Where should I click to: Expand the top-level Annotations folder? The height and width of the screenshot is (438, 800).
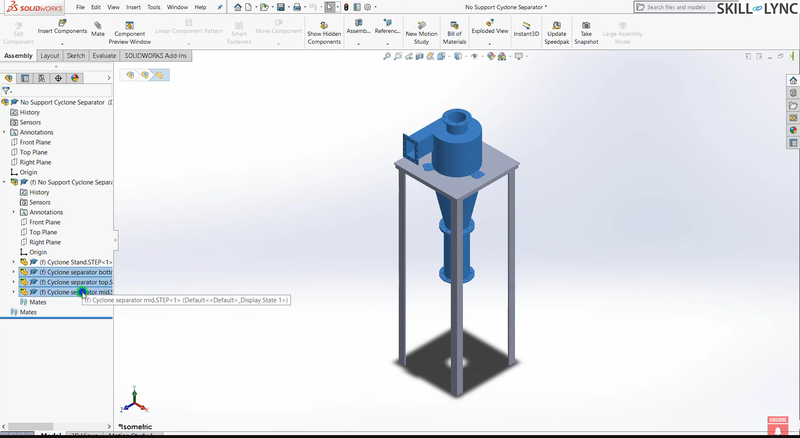4,132
